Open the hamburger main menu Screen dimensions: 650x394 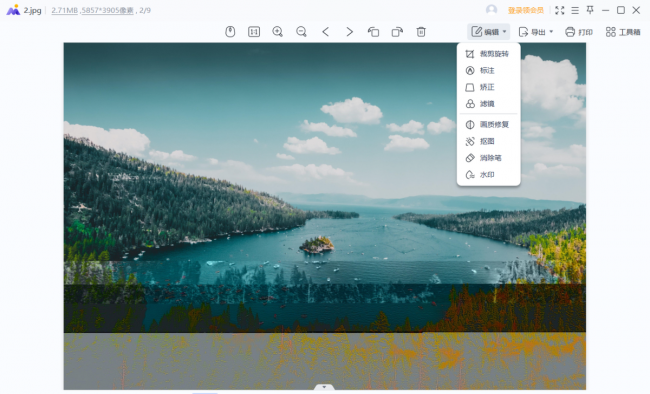[x=575, y=10]
